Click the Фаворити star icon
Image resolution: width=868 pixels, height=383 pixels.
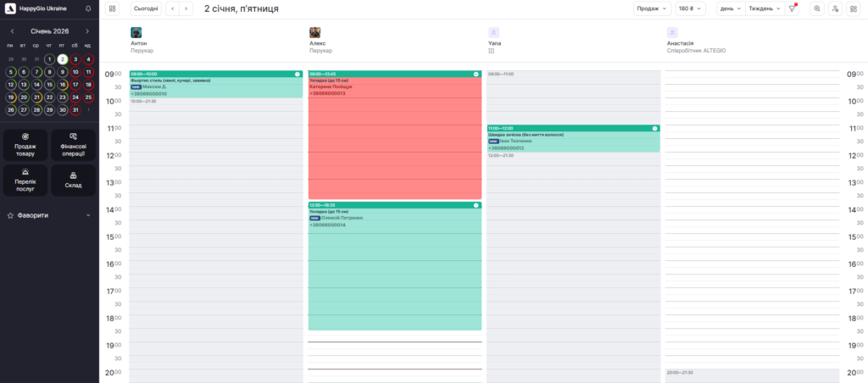coord(10,215)
